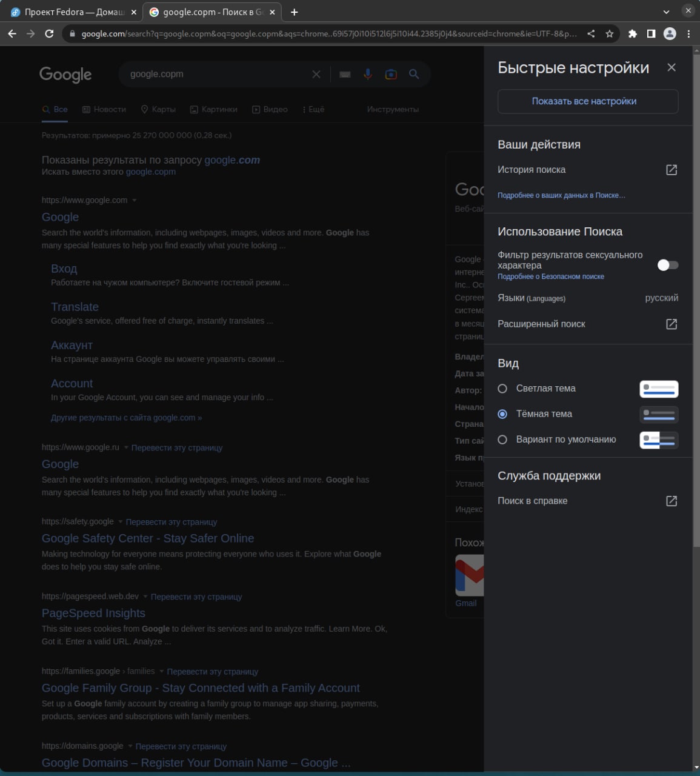Open the extensions puzzle icon
700x776 pixels.
tap(633, 34)
